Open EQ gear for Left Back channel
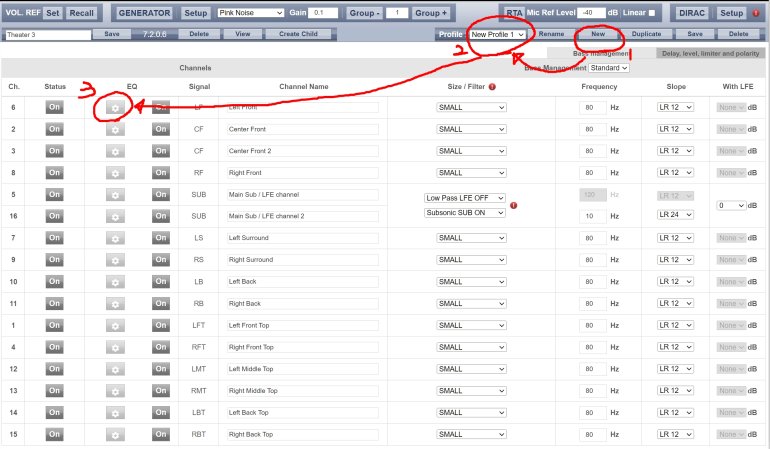Screen dimensions: 770x449 pyautogui.click(x=115, y=282)
